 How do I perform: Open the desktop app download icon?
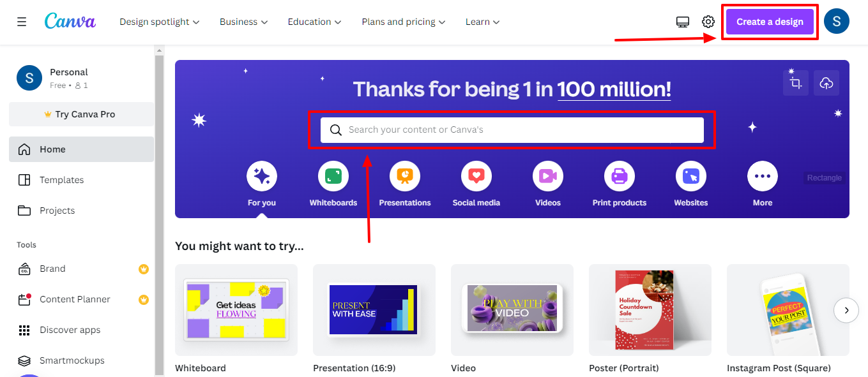[x=683, y=22]
